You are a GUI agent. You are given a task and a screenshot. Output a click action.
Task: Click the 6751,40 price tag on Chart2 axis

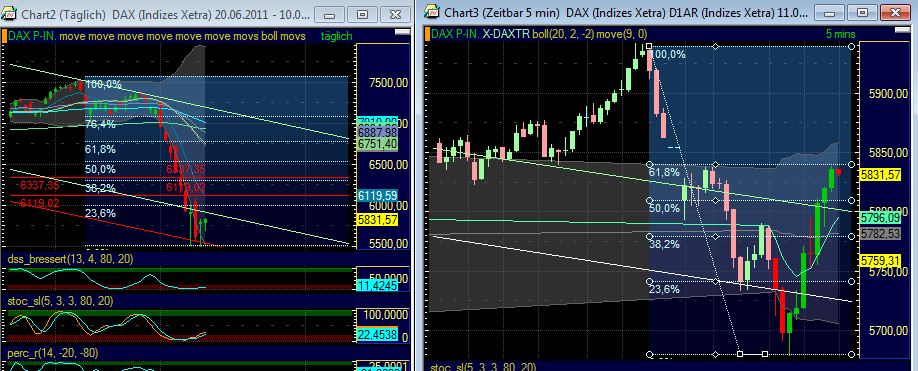click(377, 144)
